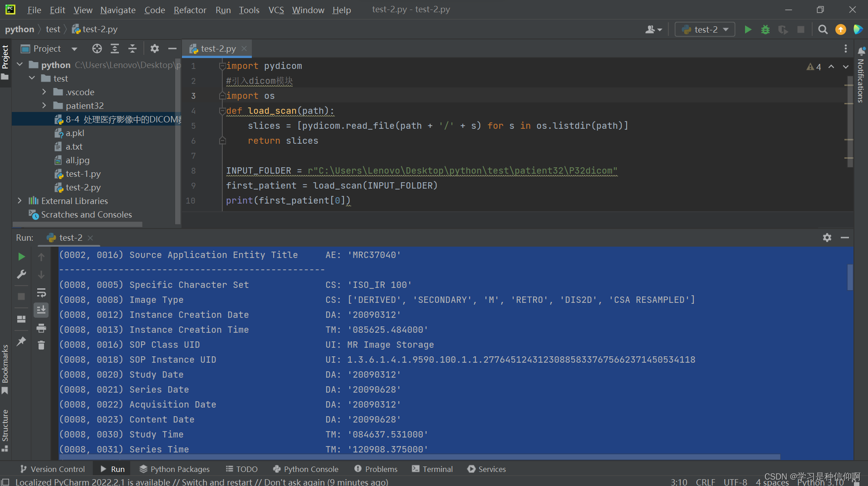Image resolution: width=868 pixels, height=486 pixels.
Task: Run with coverage icon in toolbar
Action: tap(783, 29)
